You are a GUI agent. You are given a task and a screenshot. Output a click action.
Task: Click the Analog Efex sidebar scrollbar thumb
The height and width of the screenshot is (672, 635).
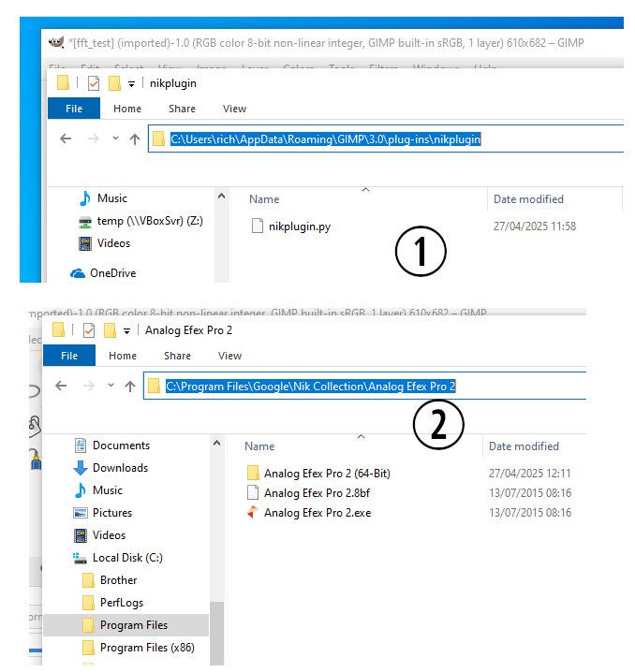[217, 633]
